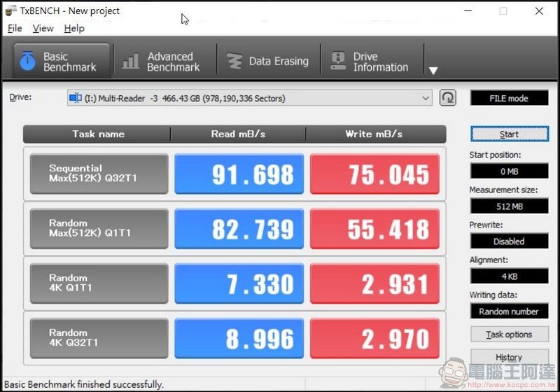This screenshot has height=392, width=560.
Task: Minimize the TxBENCH window
Action: pyautogui.click(x=468, y=10)
